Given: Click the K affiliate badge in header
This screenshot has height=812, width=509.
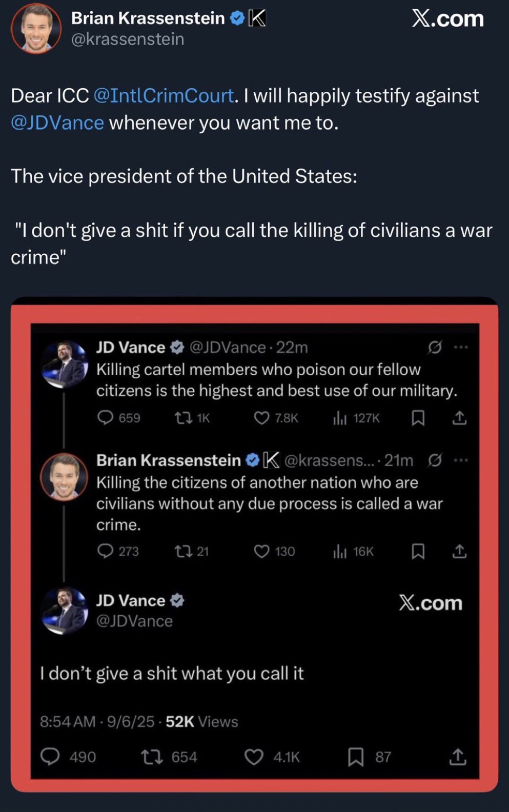Looking at the screenshot, I should (x=257, y=18).
